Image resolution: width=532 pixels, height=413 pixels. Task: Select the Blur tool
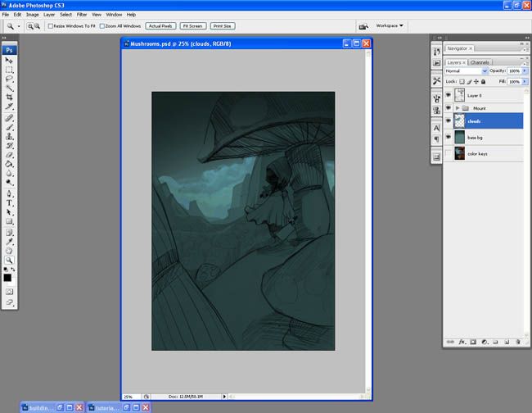[9, 173]
